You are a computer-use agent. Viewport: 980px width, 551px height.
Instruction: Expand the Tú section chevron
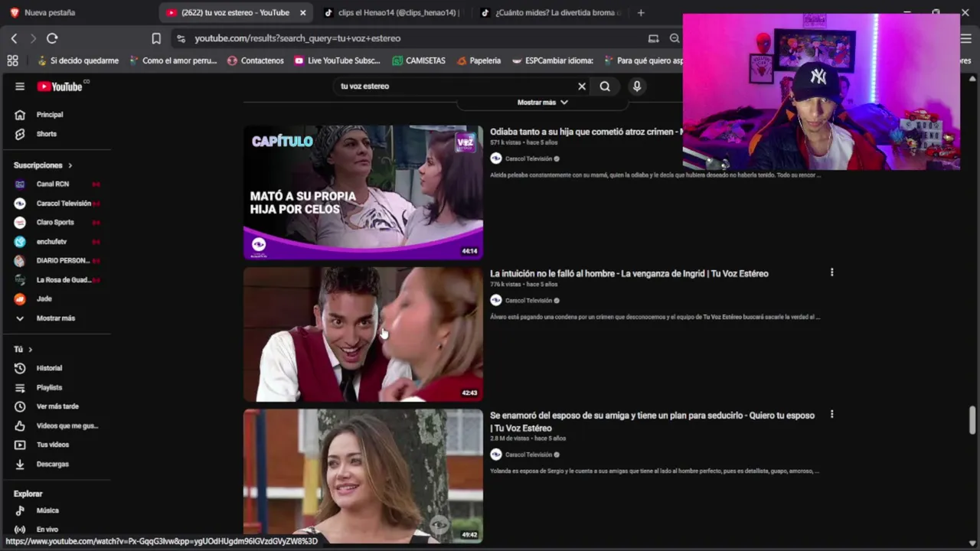[x=30, y=350]
